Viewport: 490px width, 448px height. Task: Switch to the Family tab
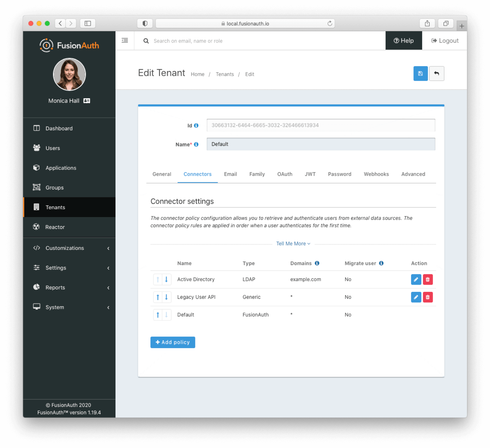point(257,174)
